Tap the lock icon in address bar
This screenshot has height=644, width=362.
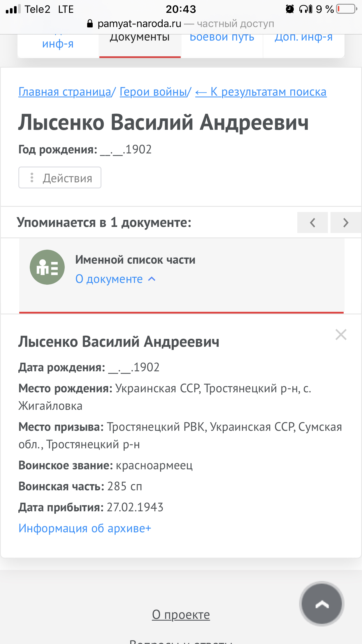point(90,24)
